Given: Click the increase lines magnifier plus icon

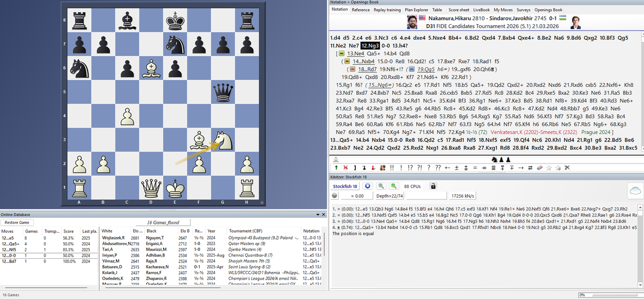Looking at the screenshot, I should click(x=382, y=186).
